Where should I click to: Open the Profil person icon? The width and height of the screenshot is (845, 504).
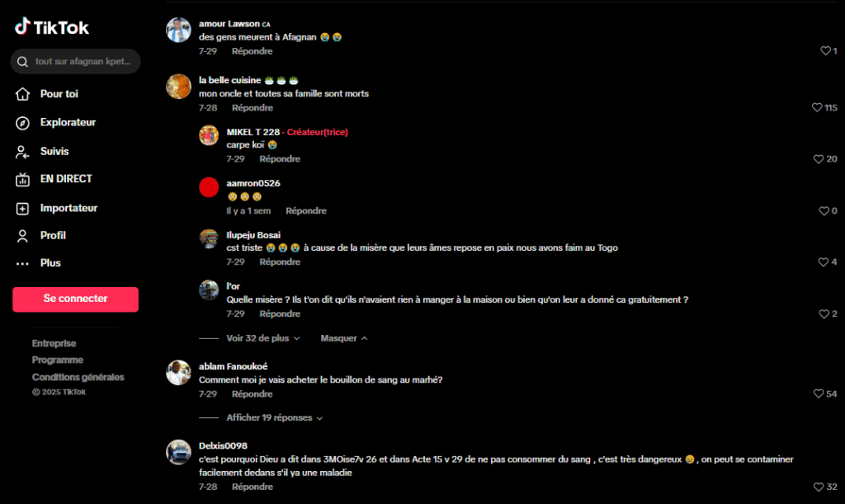pos(22,236)
